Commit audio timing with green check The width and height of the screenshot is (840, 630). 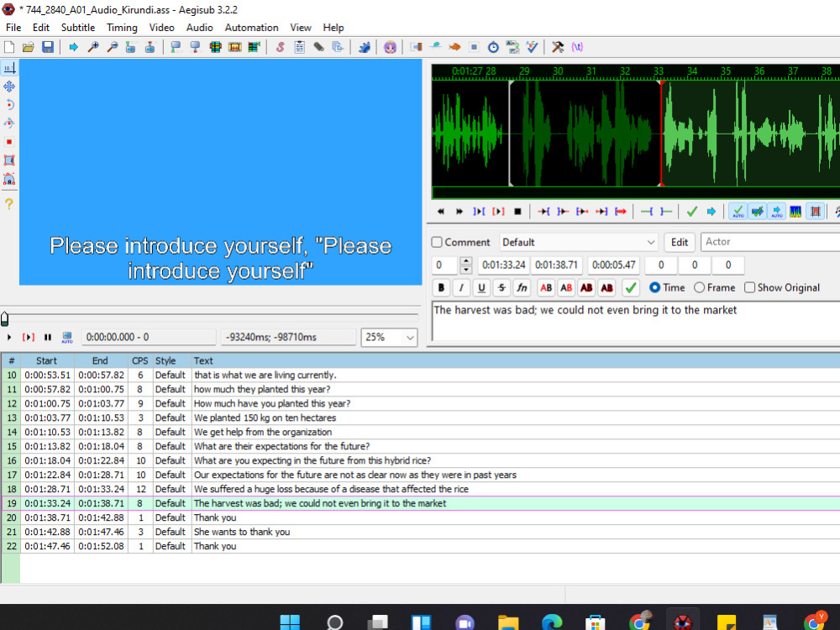tap(691, 212)
